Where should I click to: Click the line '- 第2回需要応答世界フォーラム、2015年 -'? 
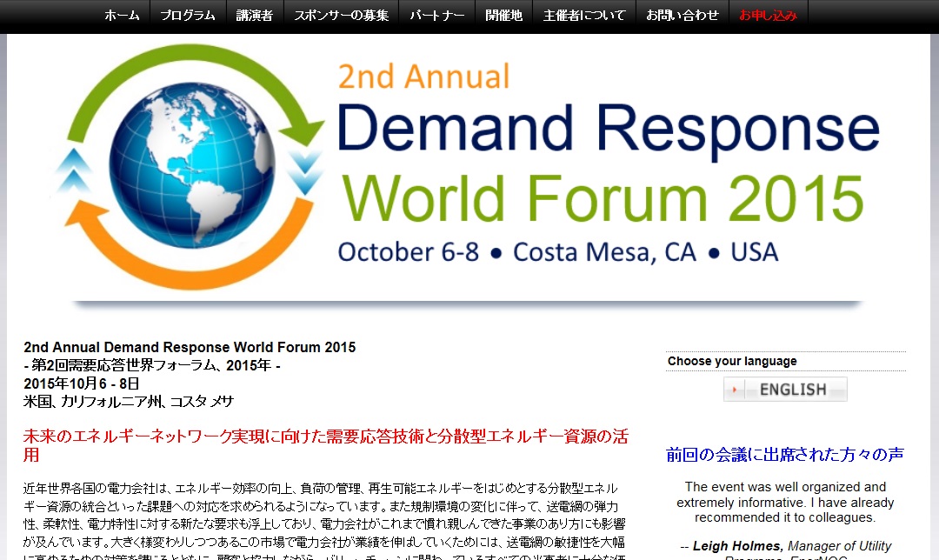[152, 365]
